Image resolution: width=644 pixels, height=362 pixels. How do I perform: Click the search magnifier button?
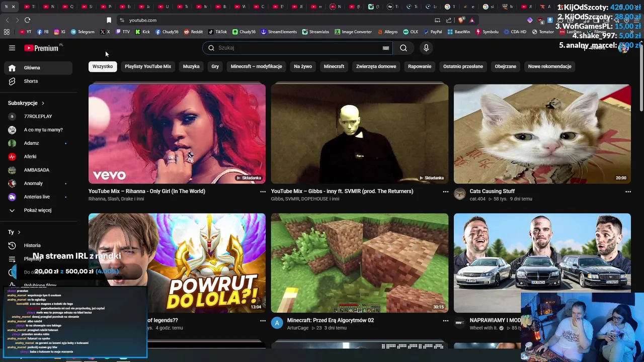(x=404, y=48)
